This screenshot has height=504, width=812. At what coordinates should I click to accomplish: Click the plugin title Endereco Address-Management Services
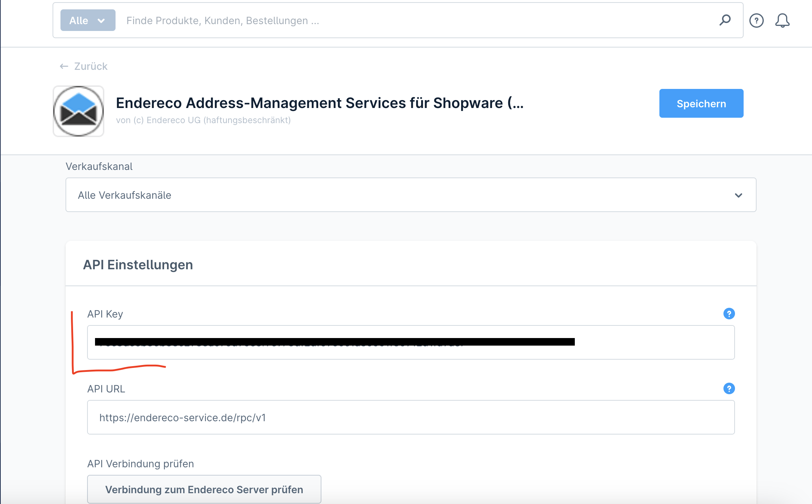[x=320, y=103]
